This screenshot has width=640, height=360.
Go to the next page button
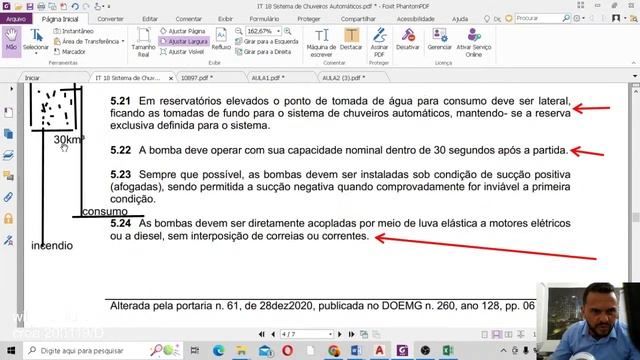340,334
